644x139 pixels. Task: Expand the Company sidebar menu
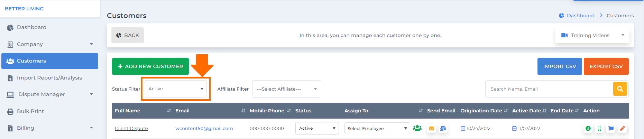tap(50, 44)
